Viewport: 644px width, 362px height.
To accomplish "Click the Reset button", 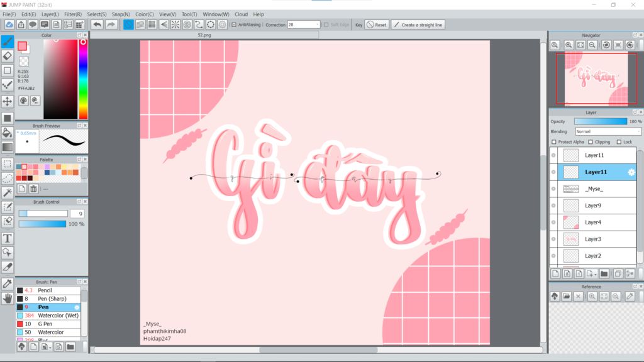I will (377, 25).
